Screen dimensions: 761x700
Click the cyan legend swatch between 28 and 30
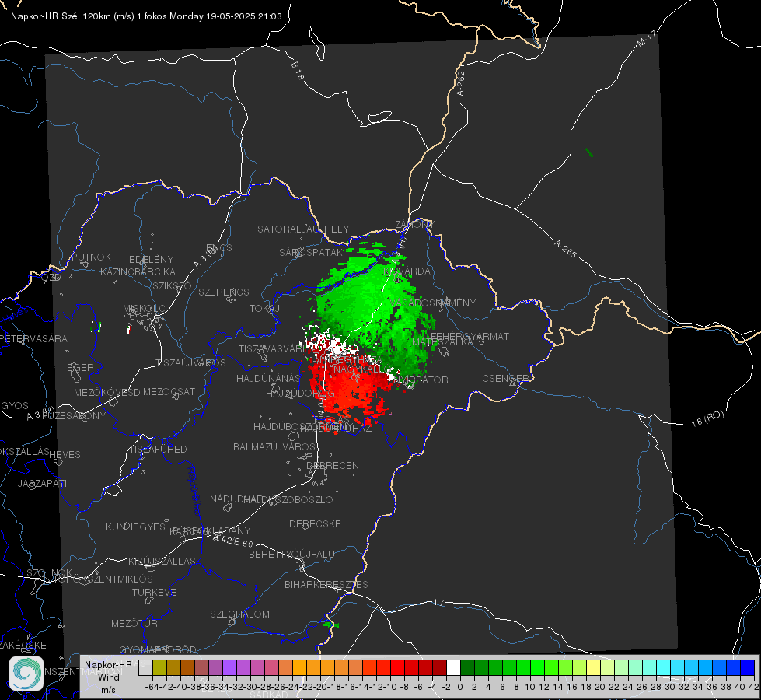663,667
